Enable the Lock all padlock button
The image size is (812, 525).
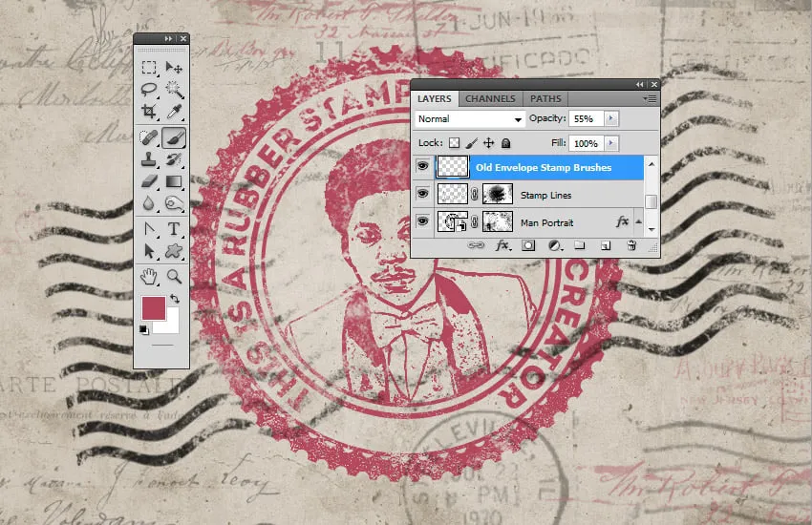click(x=506, y=143)
